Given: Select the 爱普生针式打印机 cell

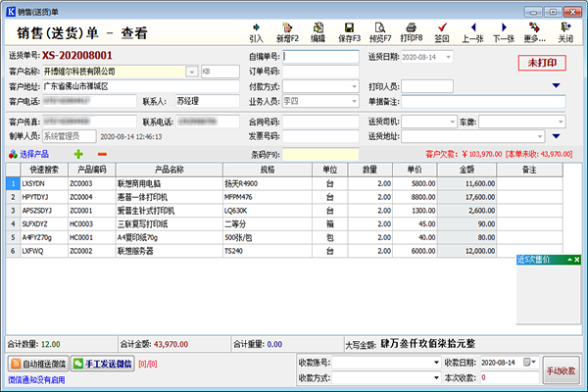Looking at the screenshot, I should (x=170, y=211).
